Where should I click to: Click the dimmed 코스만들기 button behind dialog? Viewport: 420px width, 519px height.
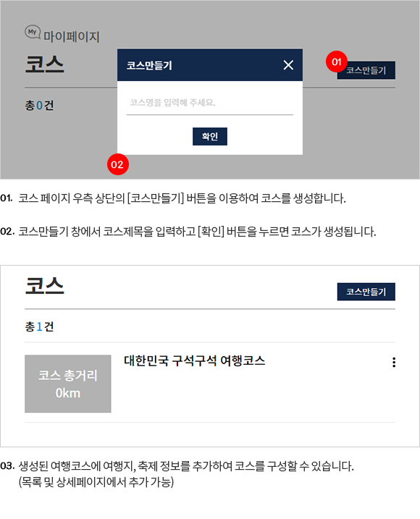[x=366, y=70]
